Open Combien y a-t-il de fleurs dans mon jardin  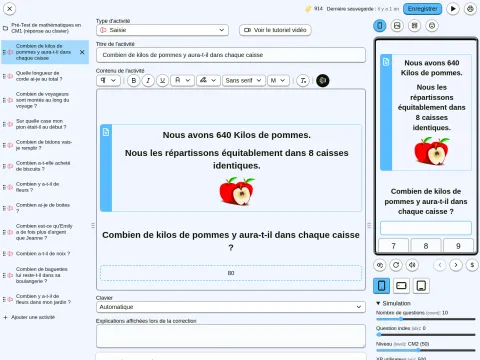click(x=43, y=299)
